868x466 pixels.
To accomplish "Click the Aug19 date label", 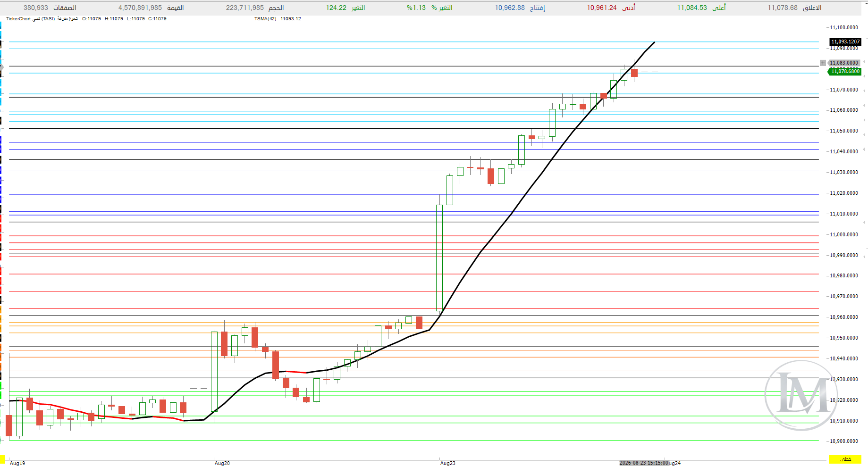I will coord(17,463).
